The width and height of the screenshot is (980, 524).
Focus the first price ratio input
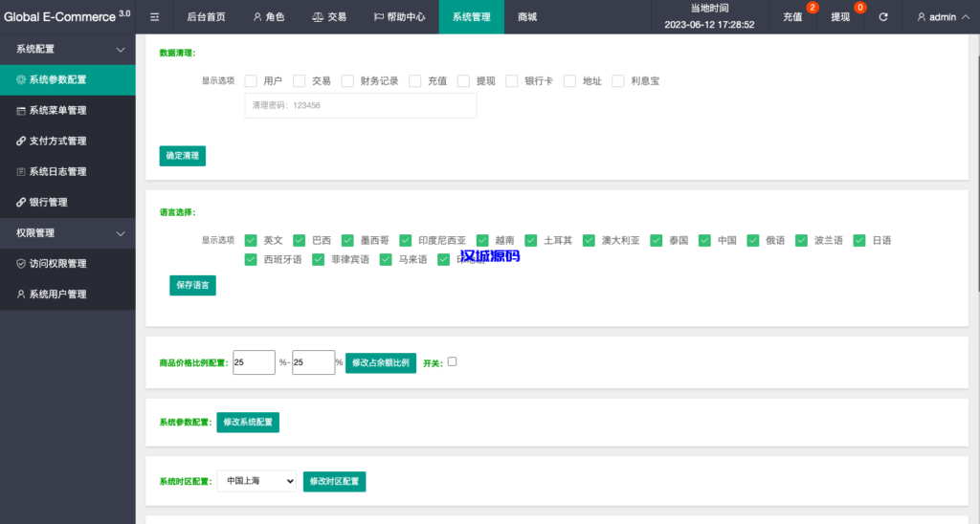[x=254, y=362]
